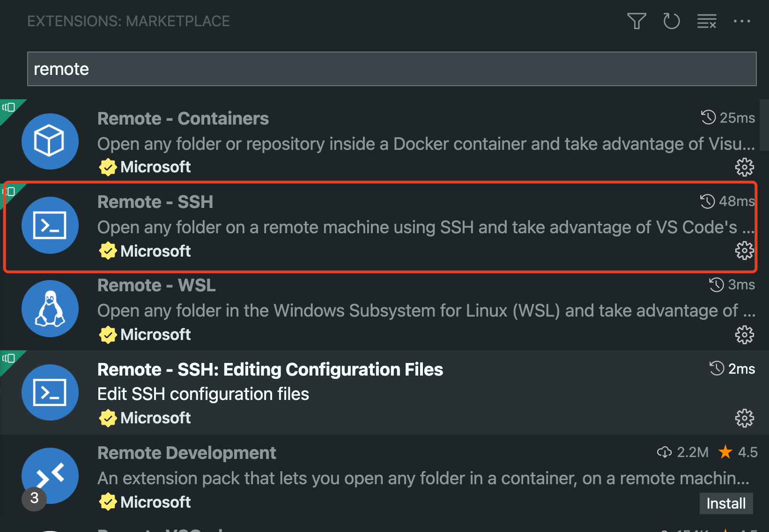Select the Remote - WSL title
Viewport: 769px width, 532px height.
[x=156, y=285]
